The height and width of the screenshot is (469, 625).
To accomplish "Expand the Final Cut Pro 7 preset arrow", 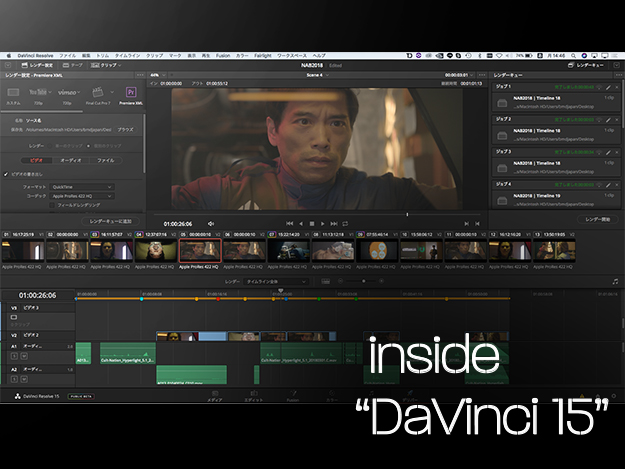I will (x=112, y=92).
